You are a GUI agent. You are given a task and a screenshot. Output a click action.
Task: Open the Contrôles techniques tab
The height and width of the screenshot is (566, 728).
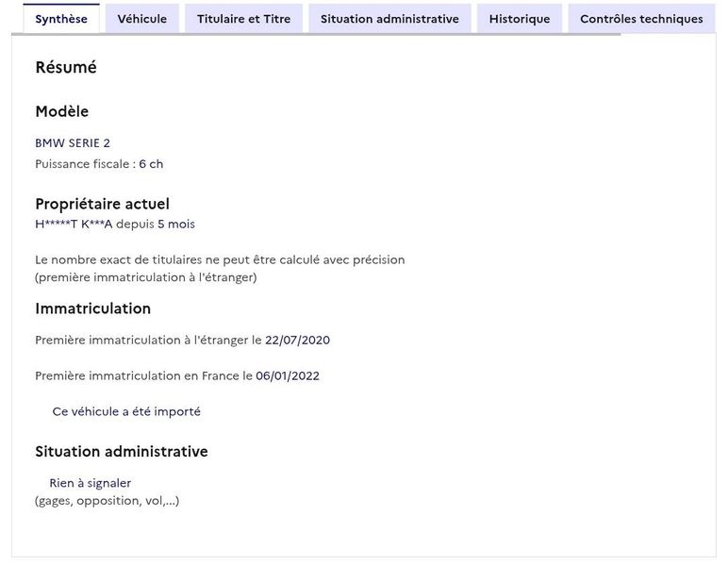click(x=641, y=19)
